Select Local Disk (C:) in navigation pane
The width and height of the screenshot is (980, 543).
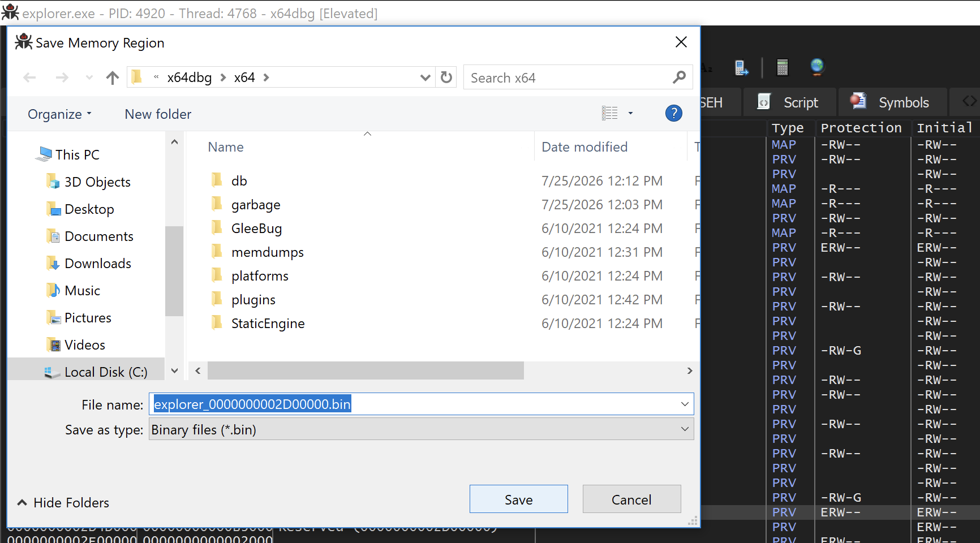click(106, 372)
